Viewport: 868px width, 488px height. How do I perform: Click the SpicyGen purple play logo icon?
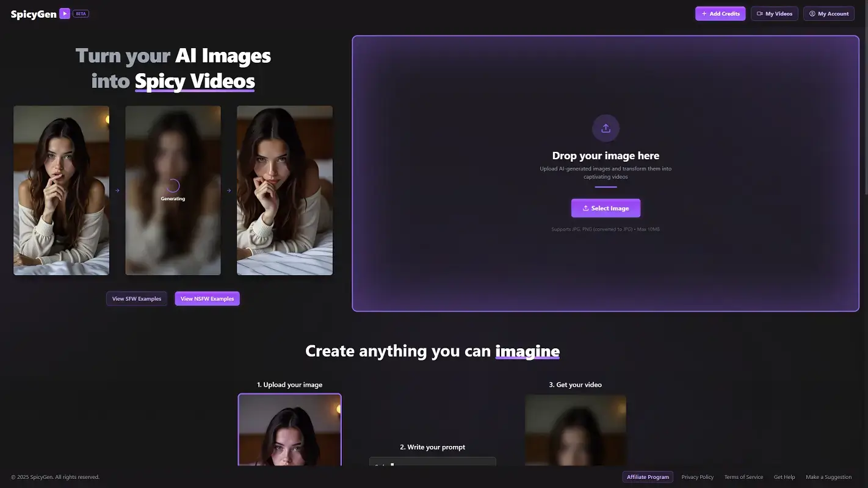[65, 13]
